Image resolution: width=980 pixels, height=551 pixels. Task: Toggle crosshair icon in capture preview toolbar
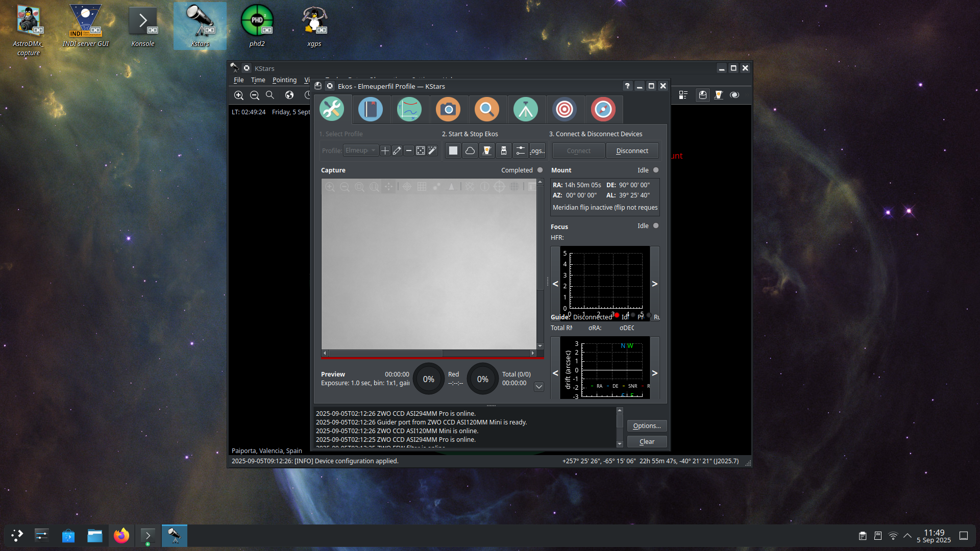(x=407, y=187)
